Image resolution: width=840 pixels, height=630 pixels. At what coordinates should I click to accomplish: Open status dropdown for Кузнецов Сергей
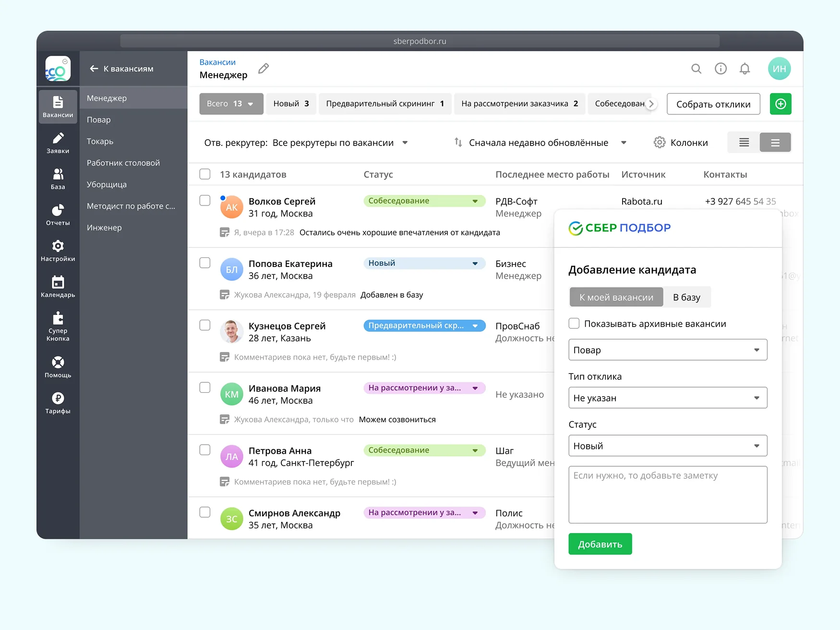click(425, 326)
